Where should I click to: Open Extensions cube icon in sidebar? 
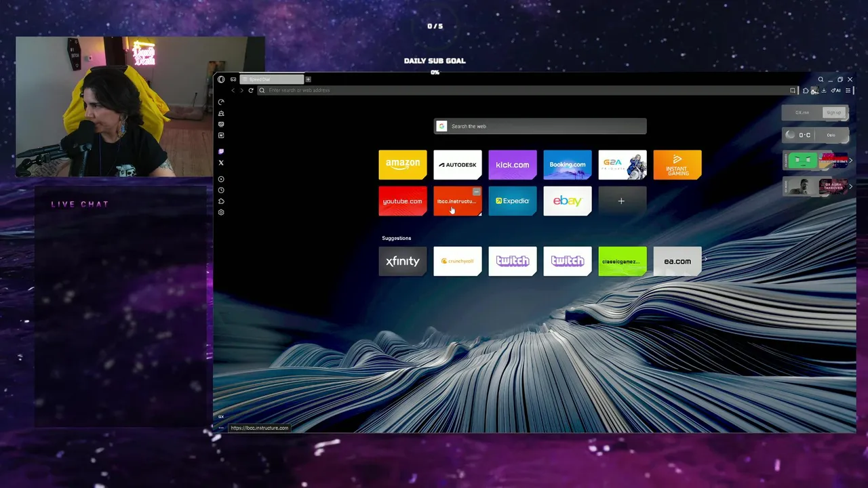221,201
